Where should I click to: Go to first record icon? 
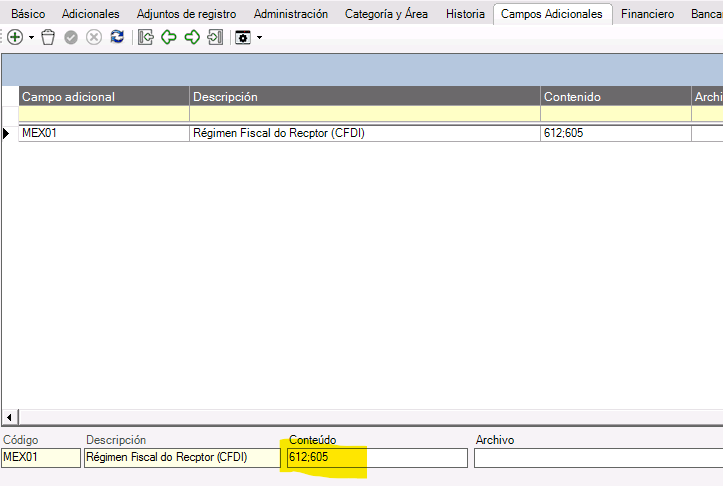coord(146,37)
